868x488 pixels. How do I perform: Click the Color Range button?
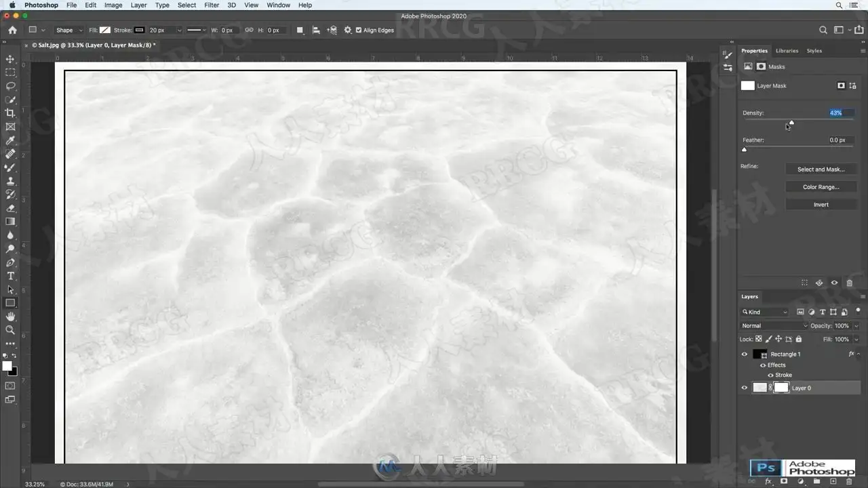[821, 187]
